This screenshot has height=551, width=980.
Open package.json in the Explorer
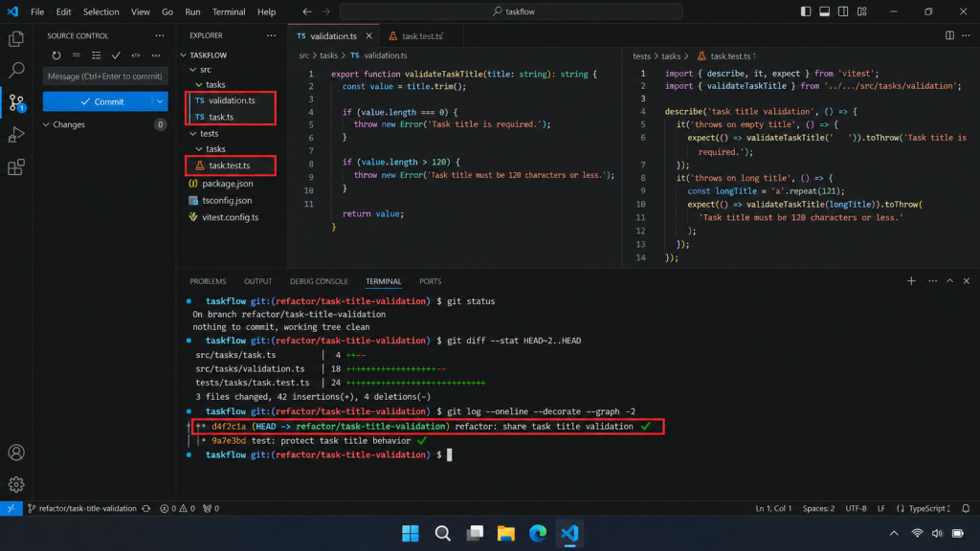pyautogui.click(x=228, y=184)
